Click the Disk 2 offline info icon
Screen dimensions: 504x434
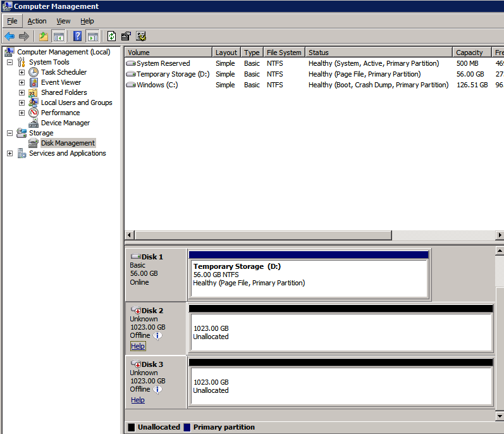tap(157, 336)
